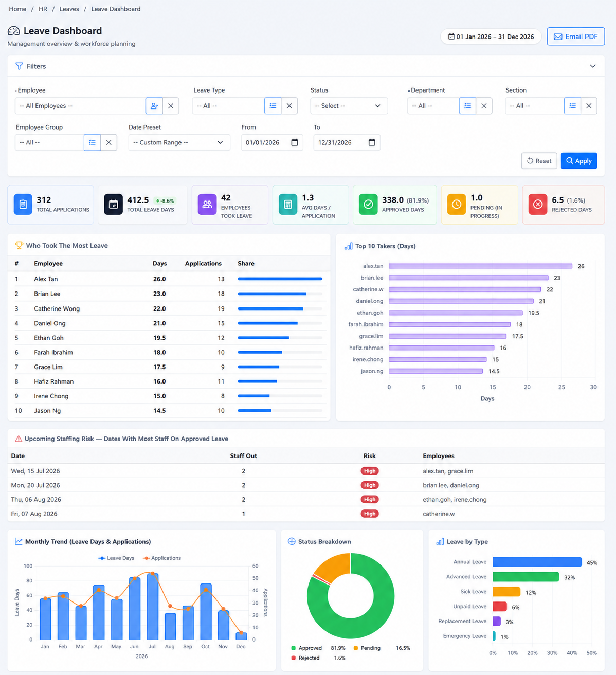Click the Staff Out column header
The image size is (616, 675).
243,456
